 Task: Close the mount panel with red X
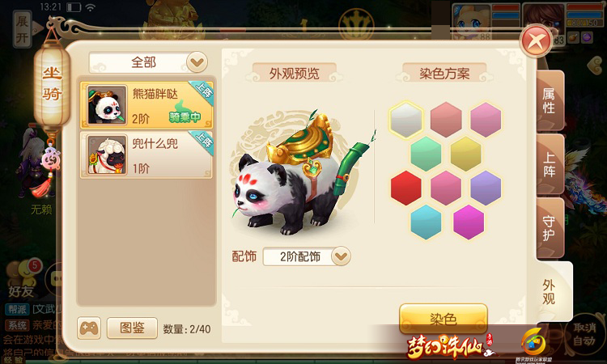point(536,40)
